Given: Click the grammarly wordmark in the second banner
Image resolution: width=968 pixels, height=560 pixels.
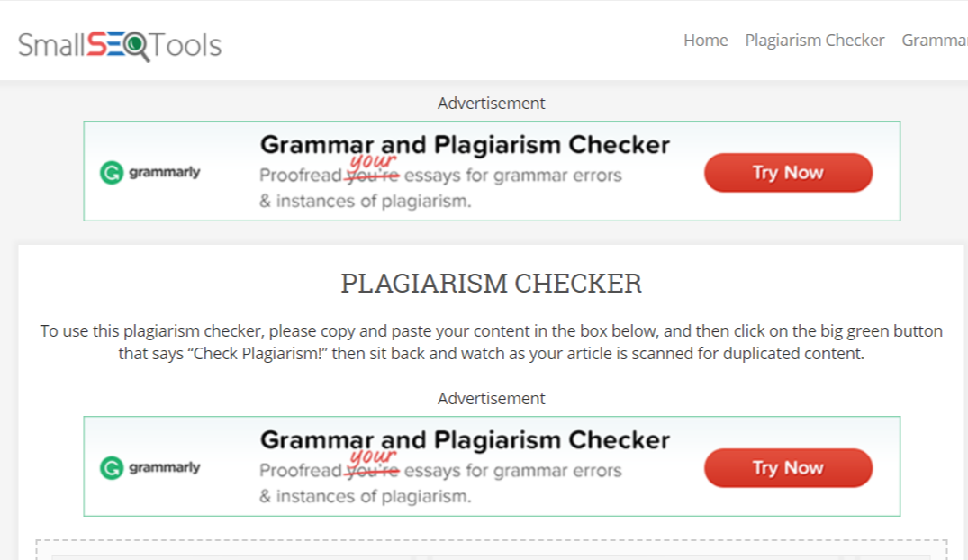Looking at the screenshot, I should click(162, 468).
